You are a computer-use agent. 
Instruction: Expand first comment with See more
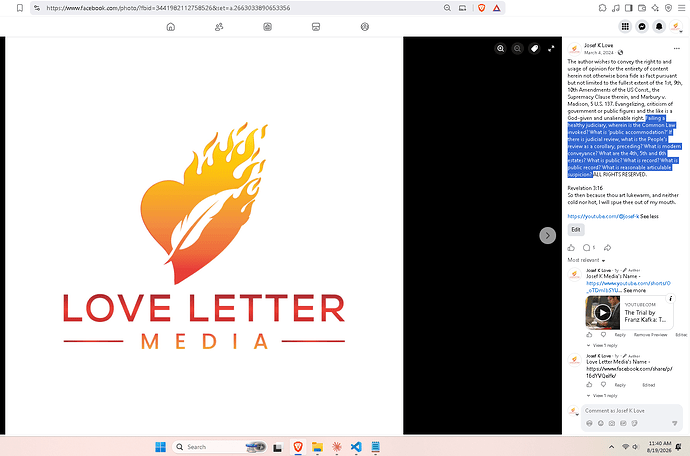635,291
